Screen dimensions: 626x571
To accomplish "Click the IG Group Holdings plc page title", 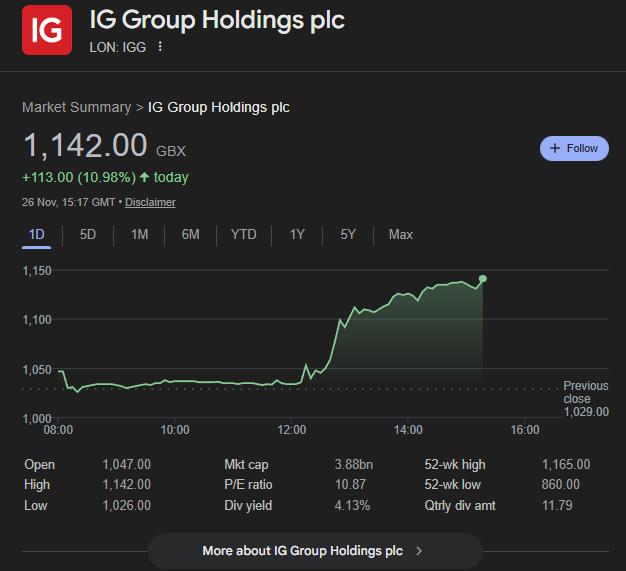I will coord(217,20).
